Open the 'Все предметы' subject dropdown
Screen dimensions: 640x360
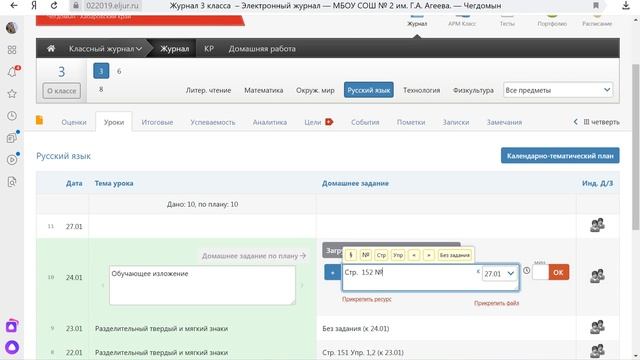(558, 90)
